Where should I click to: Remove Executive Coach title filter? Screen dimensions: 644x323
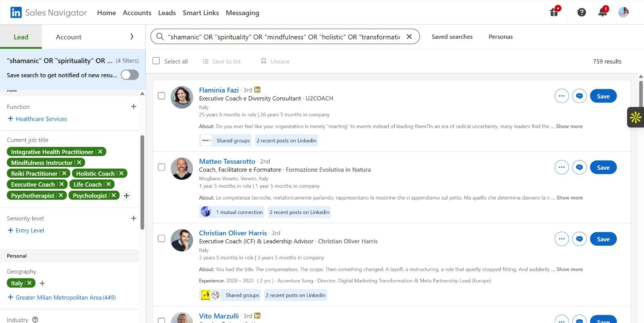pos(62,184)
